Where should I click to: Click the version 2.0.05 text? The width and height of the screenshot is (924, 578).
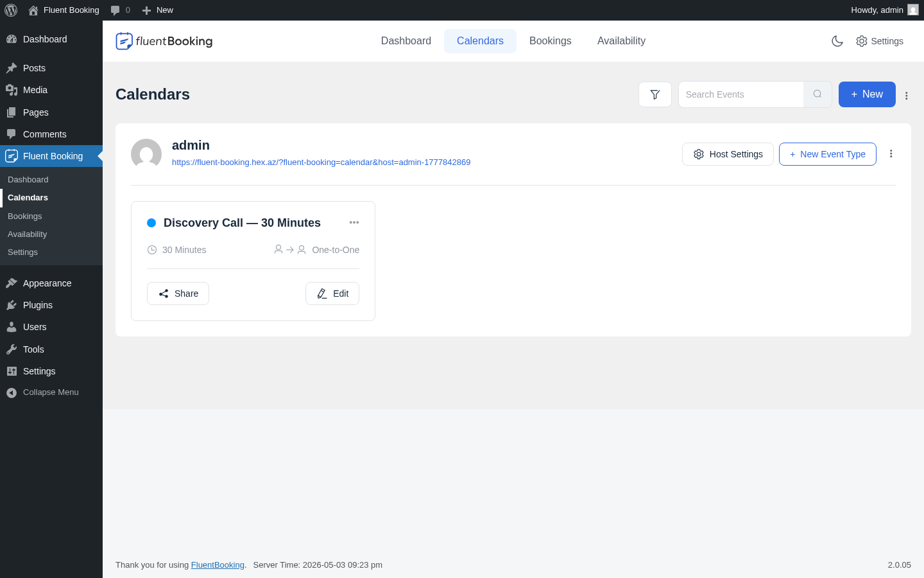tap(900, 565)
